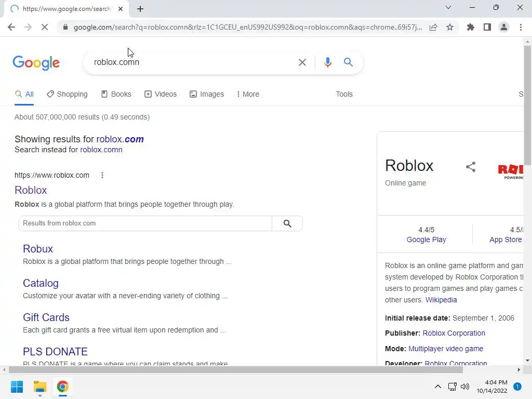
Task: Clear the search query with the X
Action: (x=302, y=62)
